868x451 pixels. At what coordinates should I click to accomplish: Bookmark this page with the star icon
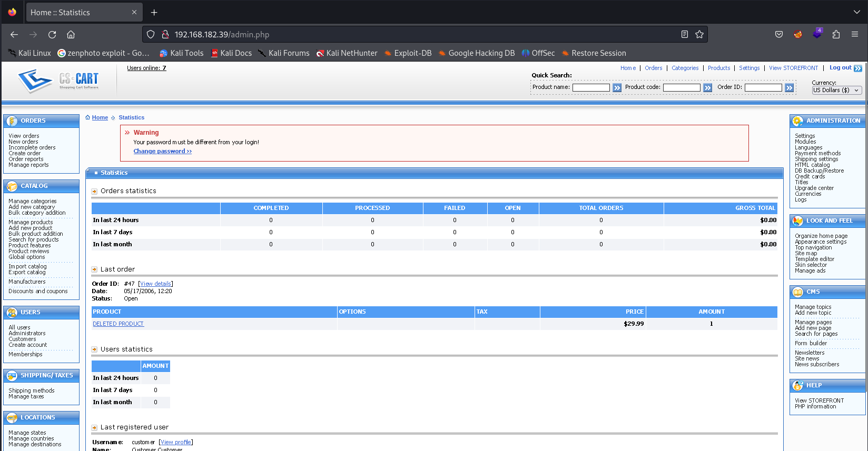pyautogui.click(x=699, y=34)
